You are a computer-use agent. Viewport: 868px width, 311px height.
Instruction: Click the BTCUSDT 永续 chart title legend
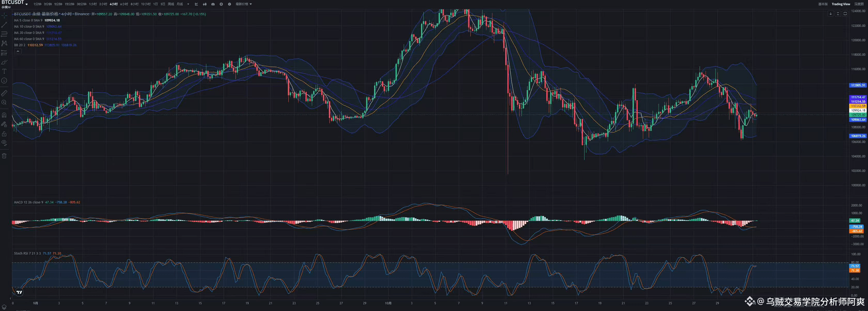click(x=52, y=14)
